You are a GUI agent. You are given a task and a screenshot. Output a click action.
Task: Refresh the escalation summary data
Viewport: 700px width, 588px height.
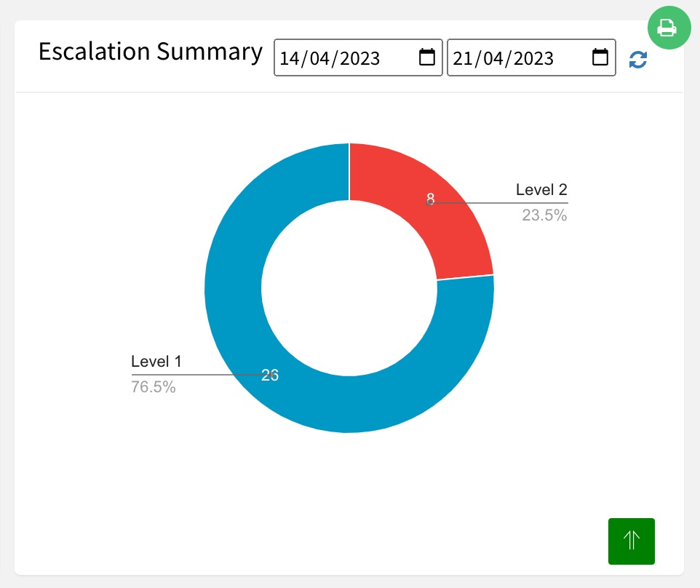click(x=638, y=60)
